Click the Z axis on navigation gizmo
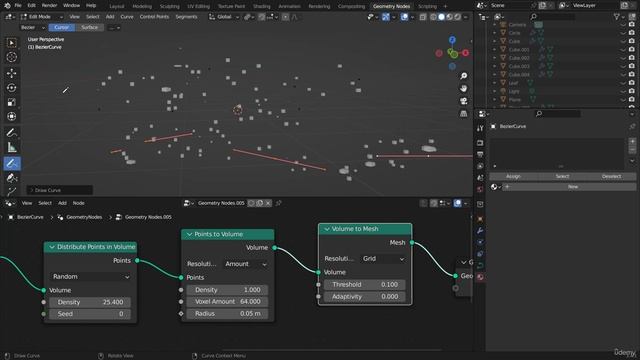Image resolution: width=640 pixels, height=360 pixels. point(452,40)
